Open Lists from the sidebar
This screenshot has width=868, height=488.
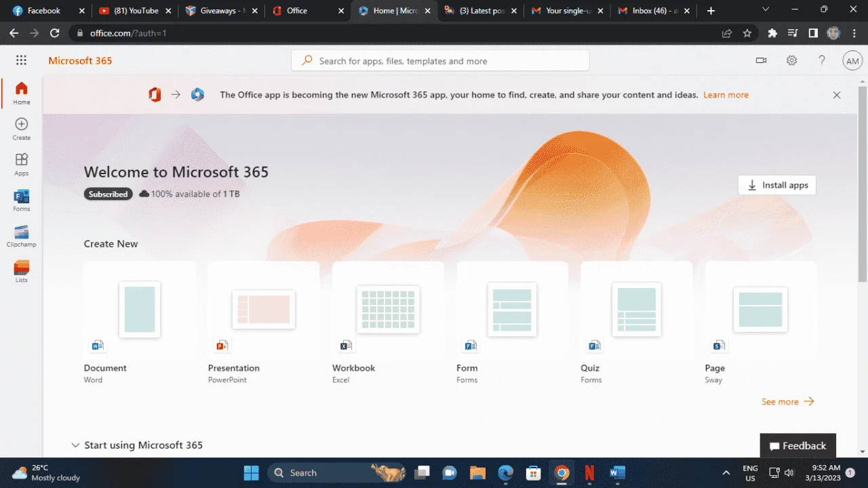coord(21,271)
